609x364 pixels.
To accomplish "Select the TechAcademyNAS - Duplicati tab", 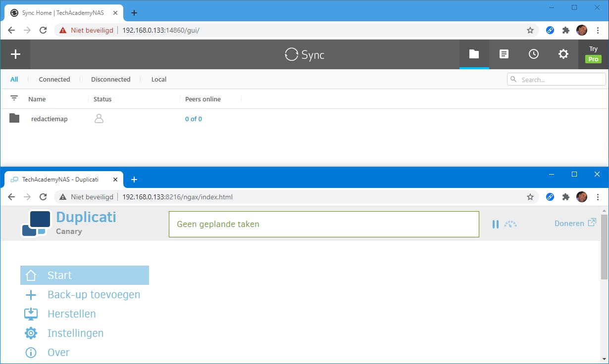I will (x=64, y=180).
